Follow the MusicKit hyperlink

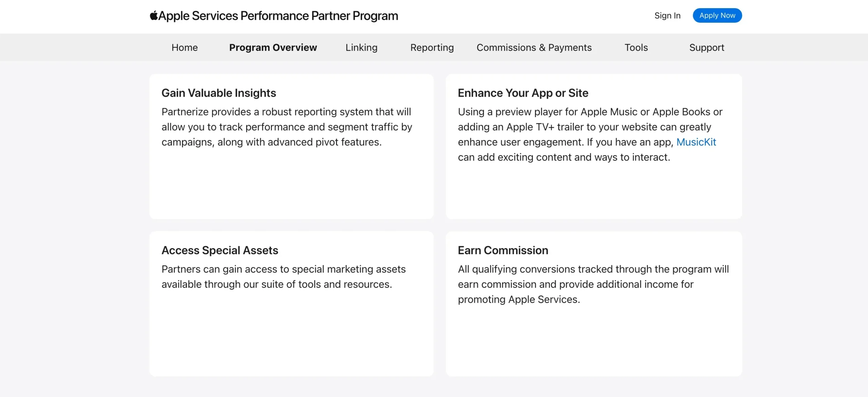[x=696, y=142]
